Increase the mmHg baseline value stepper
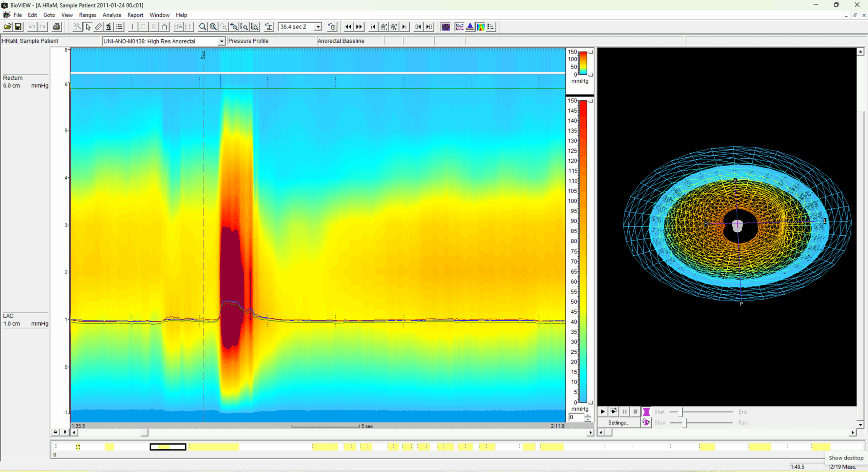This screenshot has width=868, height=472. pos(588,415)
